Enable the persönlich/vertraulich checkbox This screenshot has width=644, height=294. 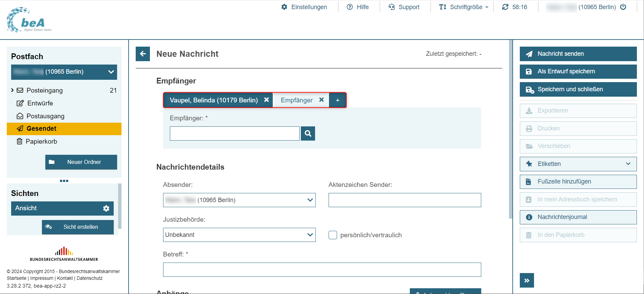pos(333,235)
